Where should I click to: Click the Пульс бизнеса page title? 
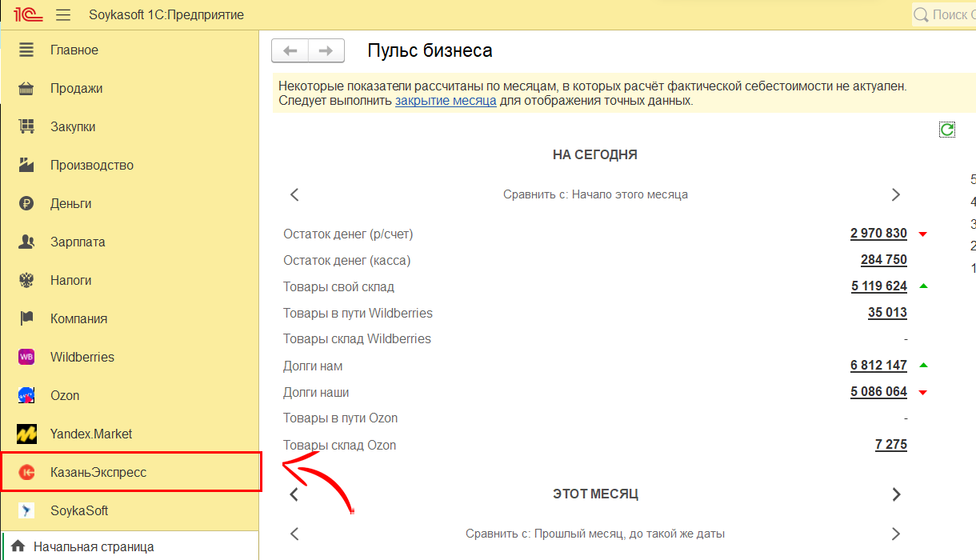tap(430, 50)
